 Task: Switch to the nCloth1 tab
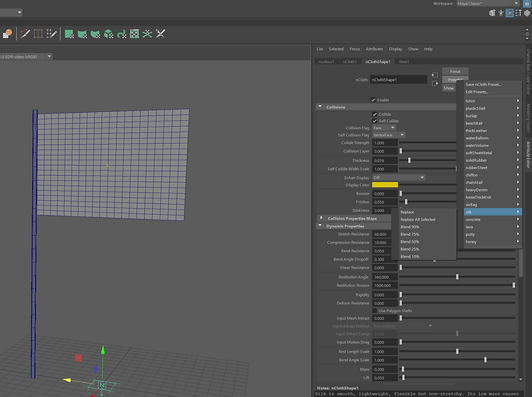(x=350, y=61)
